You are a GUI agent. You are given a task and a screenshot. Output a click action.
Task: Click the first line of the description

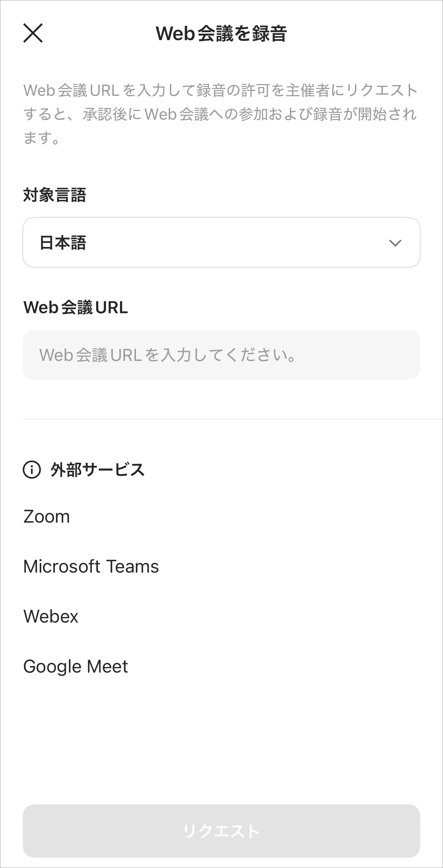pos(220,91)
